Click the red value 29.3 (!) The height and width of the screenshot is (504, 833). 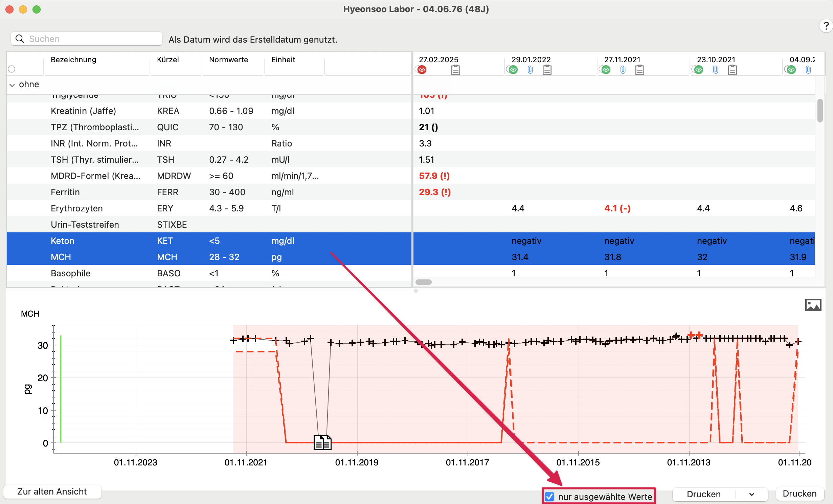click(435, 192)
